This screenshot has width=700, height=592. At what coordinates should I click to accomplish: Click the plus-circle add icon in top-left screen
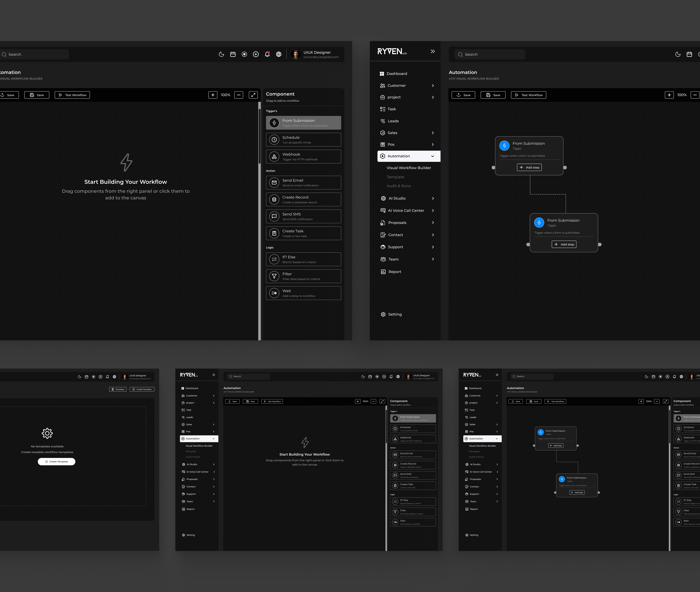tap(256, 54)
